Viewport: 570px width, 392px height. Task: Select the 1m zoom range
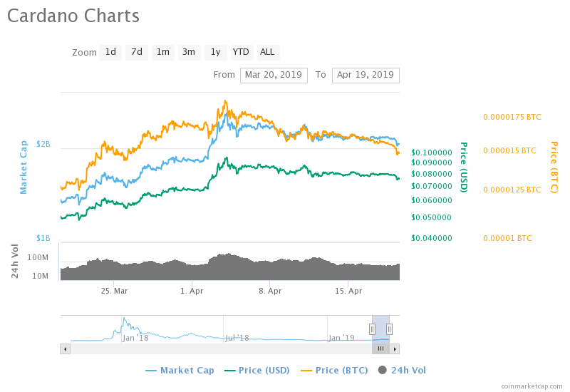163,52
